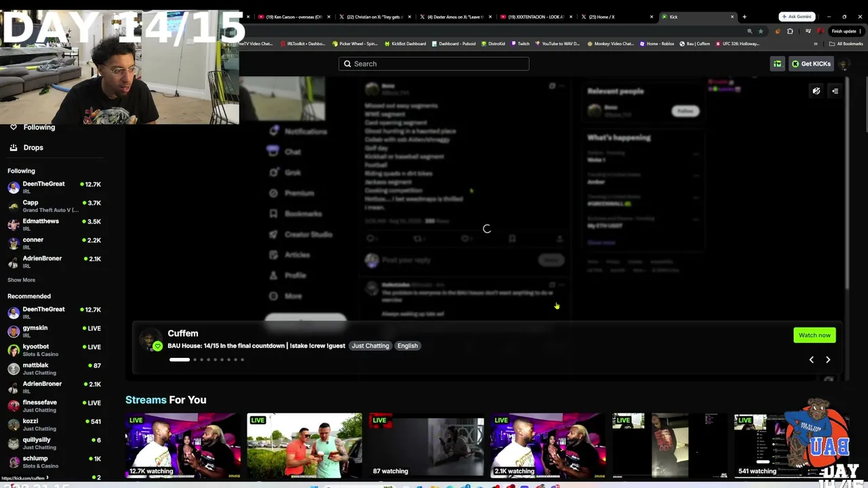Open gymskin avatar in Recommended list
Viewport: 868px width, 488px height.
pyautogui.click(x=14, y=331)
